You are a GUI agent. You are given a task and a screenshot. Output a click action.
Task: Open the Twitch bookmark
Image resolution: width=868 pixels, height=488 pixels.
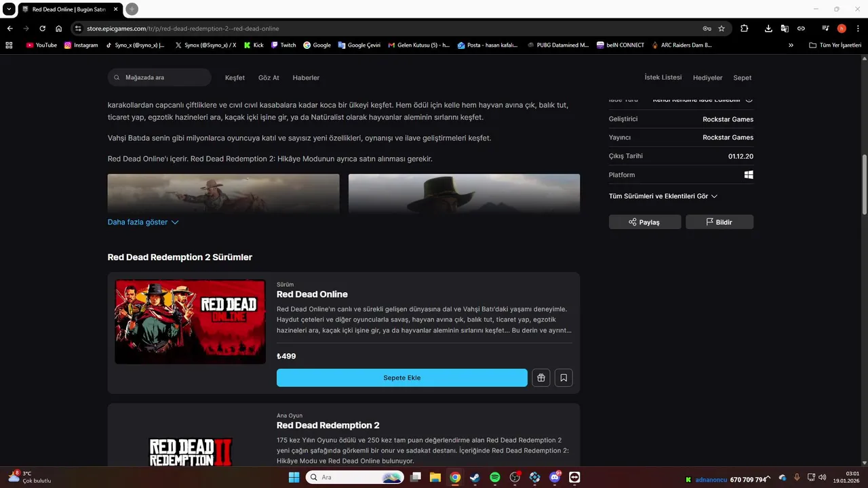click(x=283, y=45)
